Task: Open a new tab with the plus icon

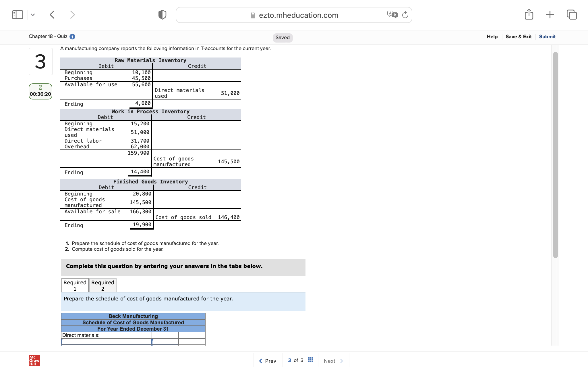Action: click(x=550, y=14)
